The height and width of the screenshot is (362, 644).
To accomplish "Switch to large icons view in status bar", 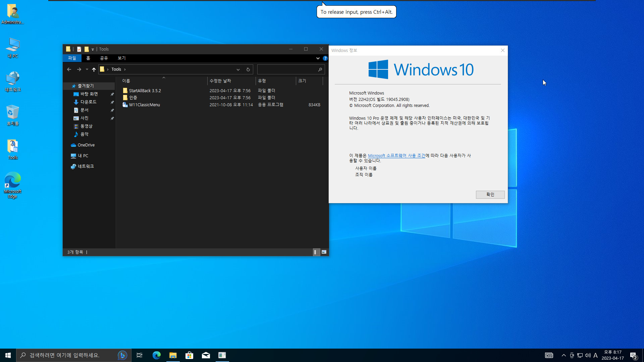I will pos(324,252).
